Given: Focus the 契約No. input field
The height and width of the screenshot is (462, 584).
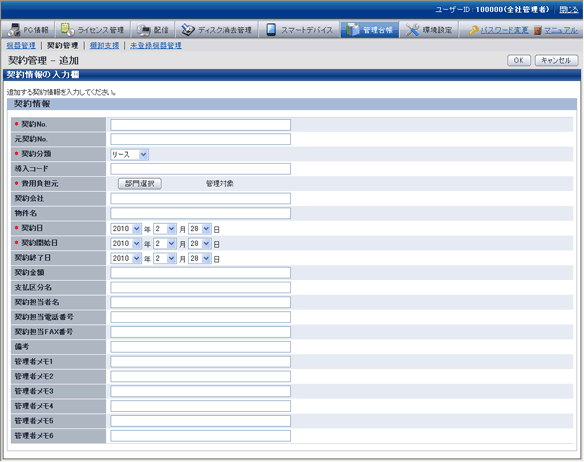Looking at the screenshot, I should coord(200,125).
